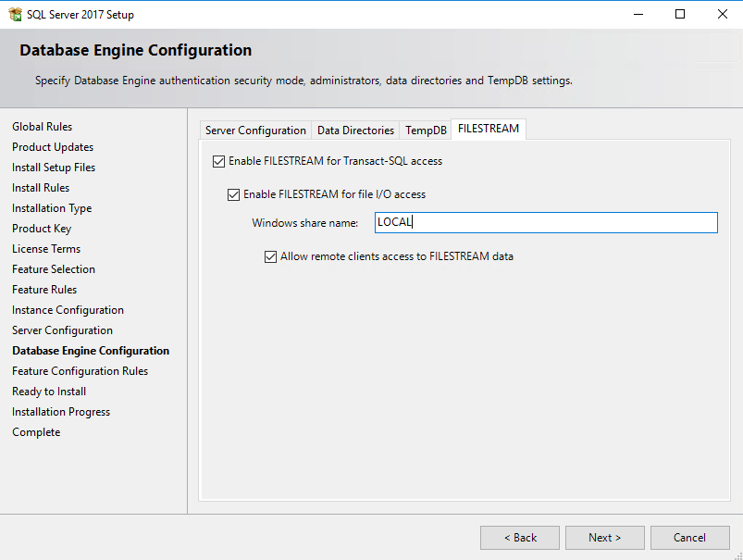Disable Allow remote clients access to FILESTREAM
The height and width of the screenshot is (560, 743).
(x=271, y=256)
